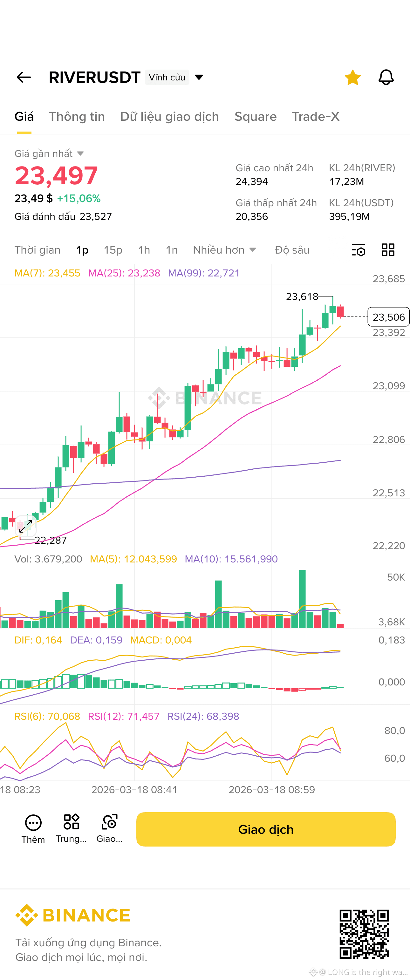Click the RSI(12) value label
The image size is (410, 980).
pos(124,716)
